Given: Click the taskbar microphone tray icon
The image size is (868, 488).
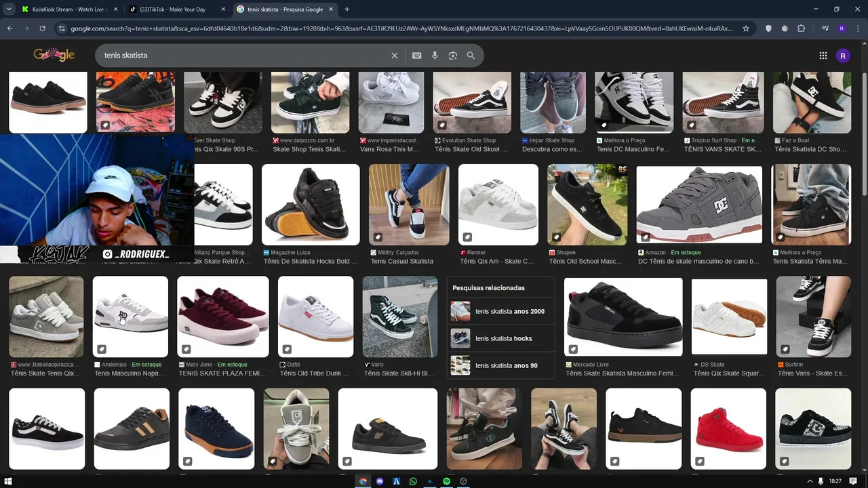Looking at the screenshot, I should coord(821,481).
